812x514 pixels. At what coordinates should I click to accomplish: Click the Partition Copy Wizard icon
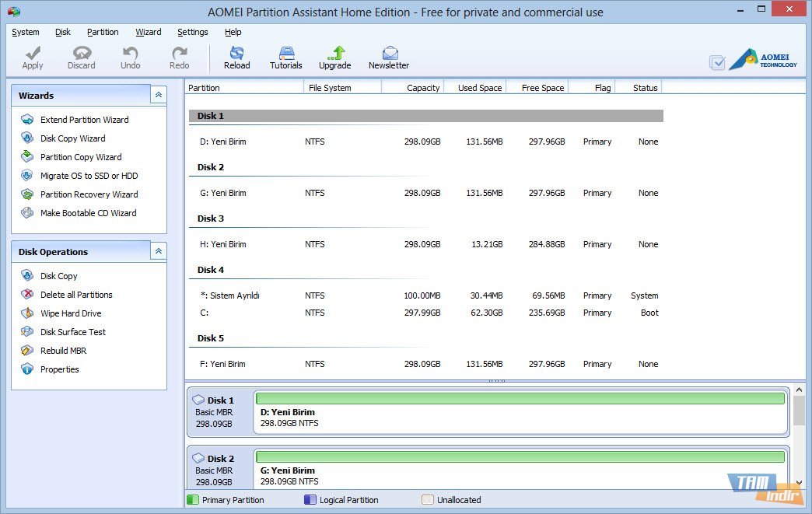27,157
